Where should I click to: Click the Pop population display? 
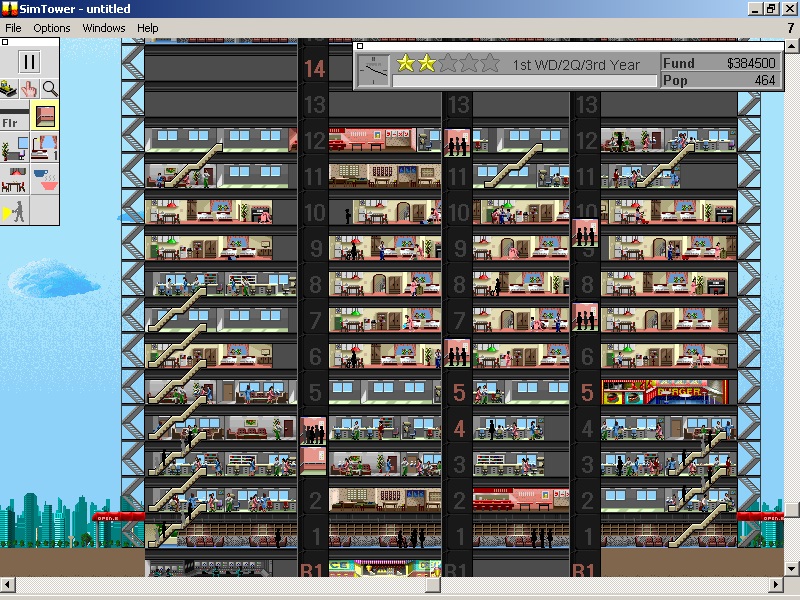coord(720,80)
